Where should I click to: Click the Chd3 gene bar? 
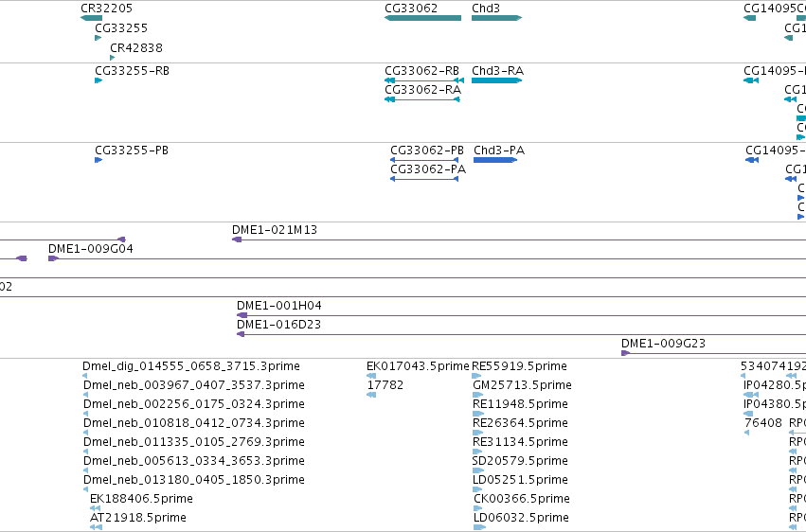coord(496,18)
